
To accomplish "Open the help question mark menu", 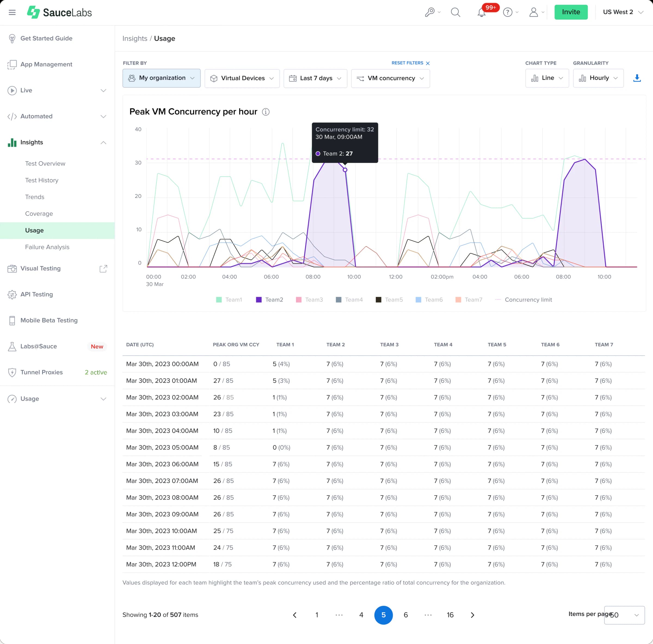I will (510, 12).
